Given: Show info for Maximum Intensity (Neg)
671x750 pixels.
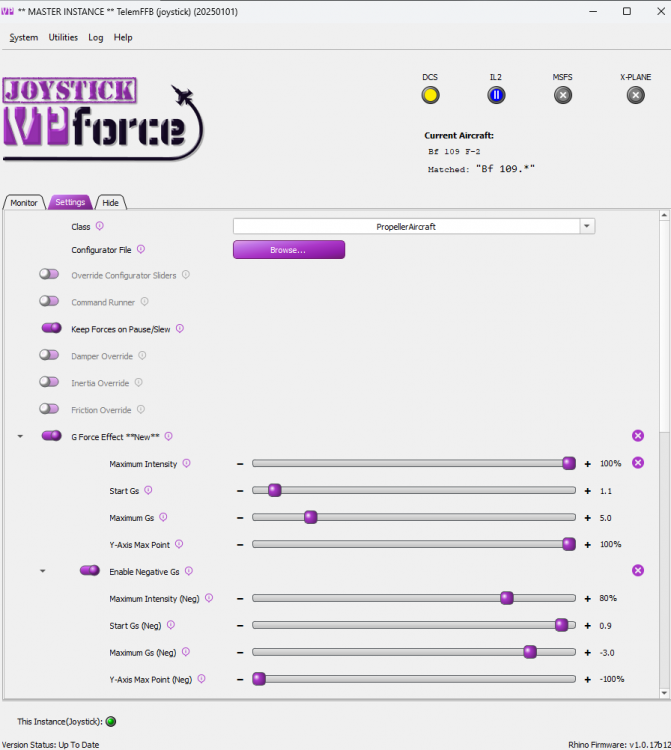Looking at the screenshot, I should (209, 598).
